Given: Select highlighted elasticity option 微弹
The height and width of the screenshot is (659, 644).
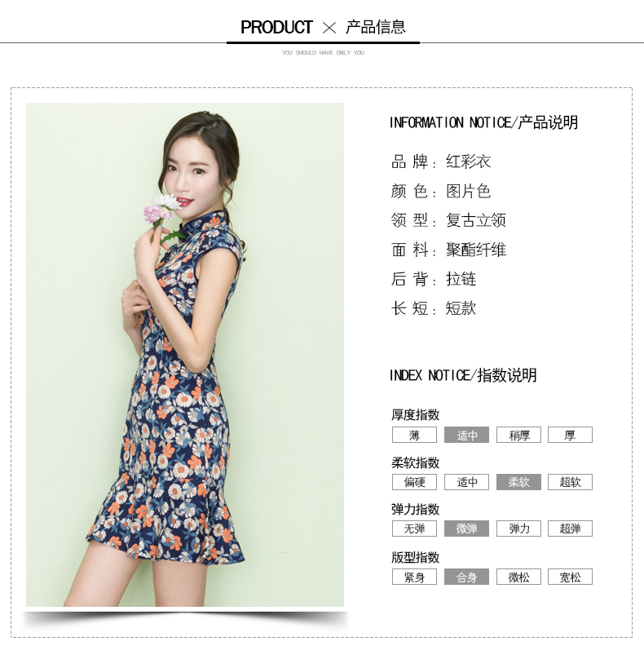Looking at the screenshot, I should pos(467,529).
